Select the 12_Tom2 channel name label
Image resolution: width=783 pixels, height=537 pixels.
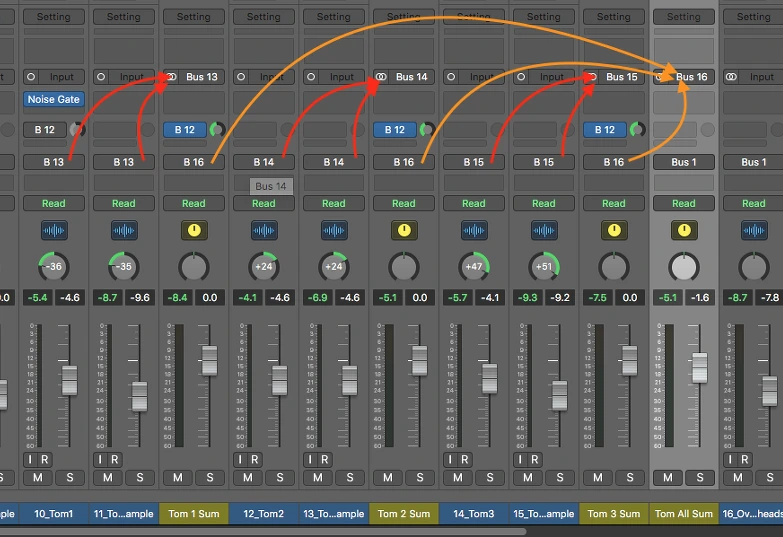click(x=264, y=514)
